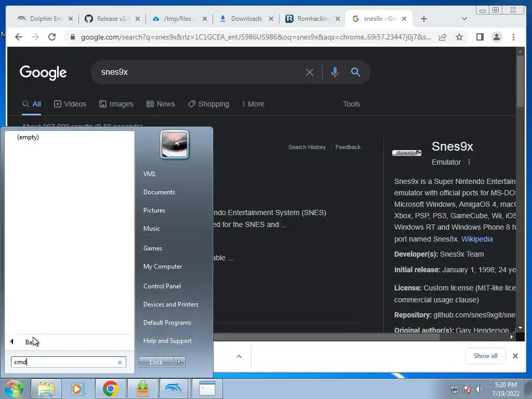This screenshot has height=399, width=532.
Task: Click the Action Center flag tray icon
Action: tap(467, 389)
